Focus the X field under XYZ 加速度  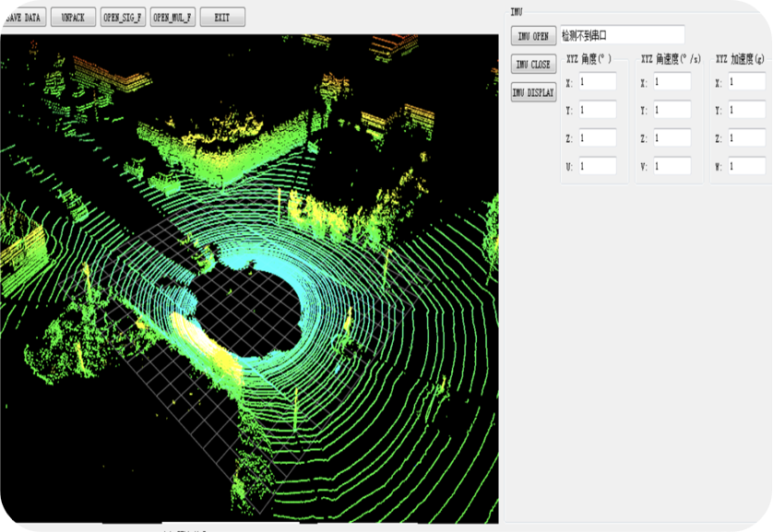pos(747,82)
